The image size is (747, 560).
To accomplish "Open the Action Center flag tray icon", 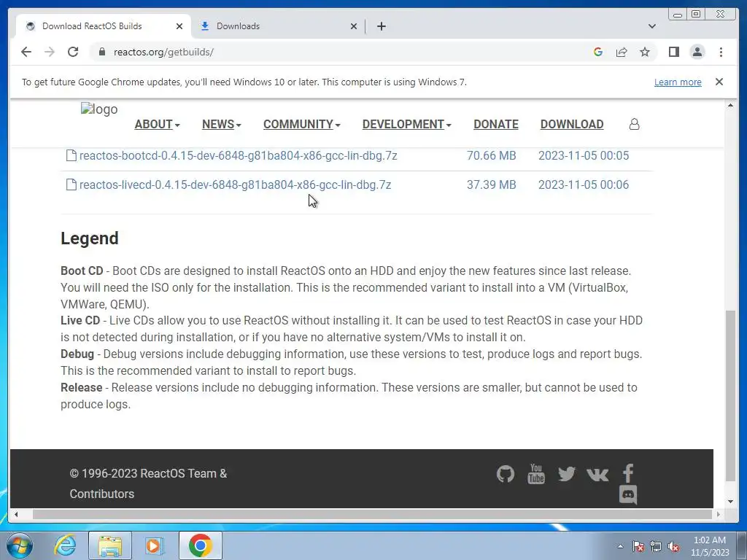I will click(638, 546).
